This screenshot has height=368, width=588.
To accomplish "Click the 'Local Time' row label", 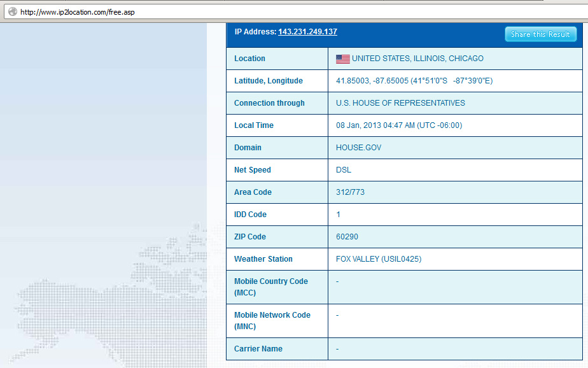I will tap(254, 125).
